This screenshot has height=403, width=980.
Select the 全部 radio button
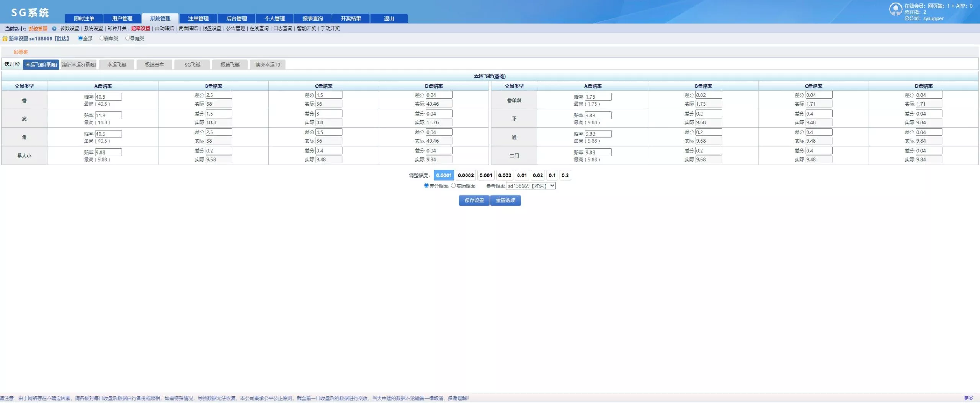pyautogui.click(x=80, y=38)
